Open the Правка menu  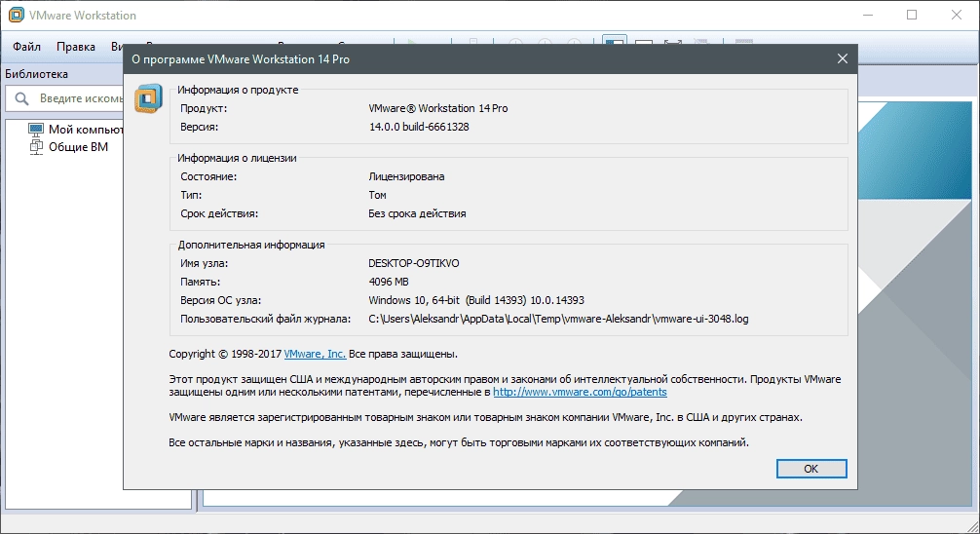click(76, 47)
